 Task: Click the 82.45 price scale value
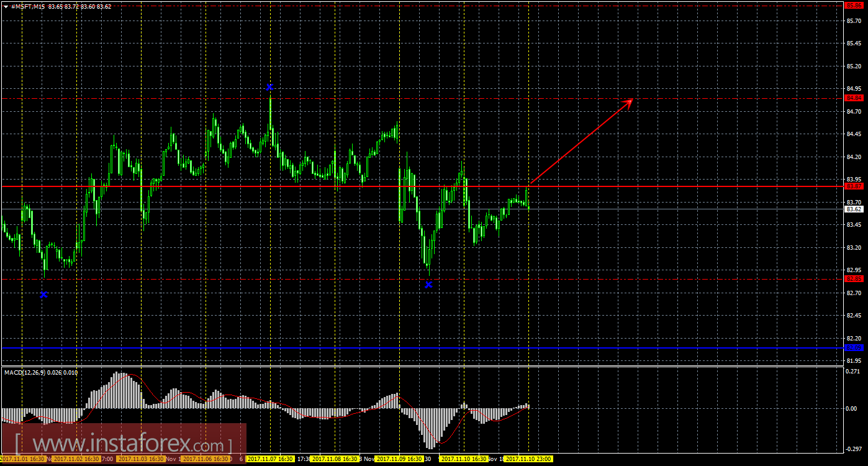[854, 316]
